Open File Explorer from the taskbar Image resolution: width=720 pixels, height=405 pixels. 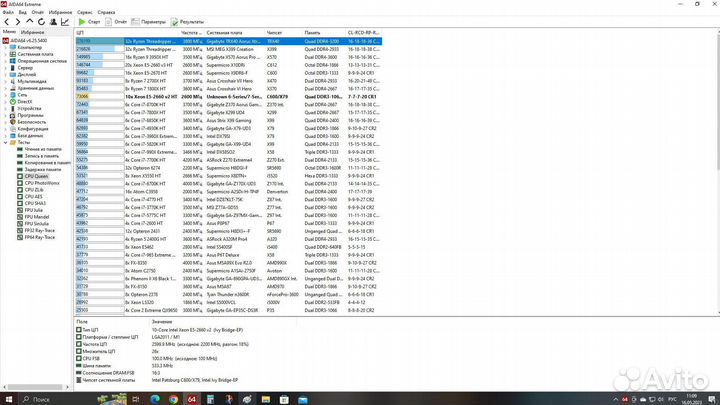(x=265, y=399)
